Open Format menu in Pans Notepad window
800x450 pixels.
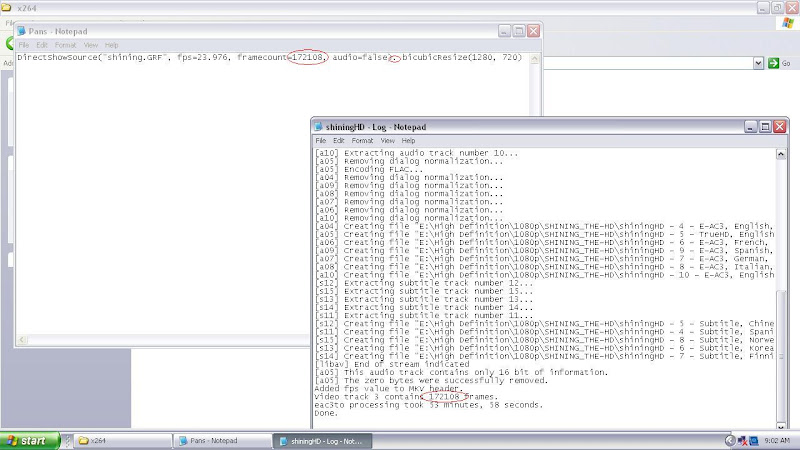click(65, 45)
